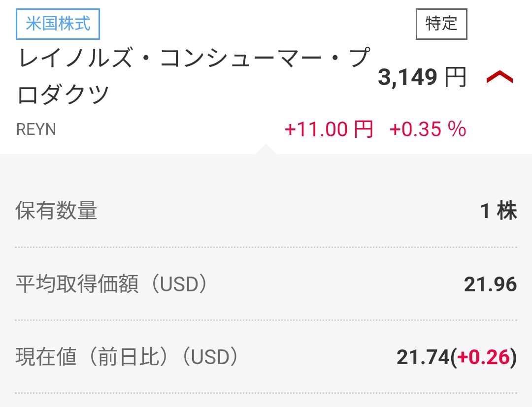
Task: Tap the % sign in the change rate
Action: pos(457,129)
